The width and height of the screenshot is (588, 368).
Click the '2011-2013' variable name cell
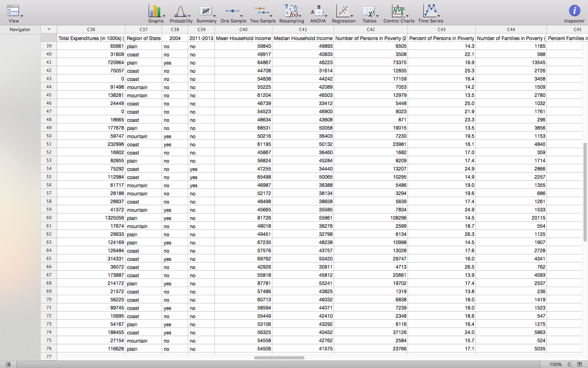tap(201, 38)
